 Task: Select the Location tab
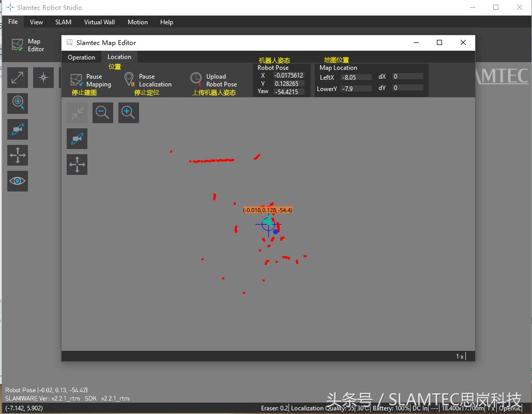(x=119, y=57)
